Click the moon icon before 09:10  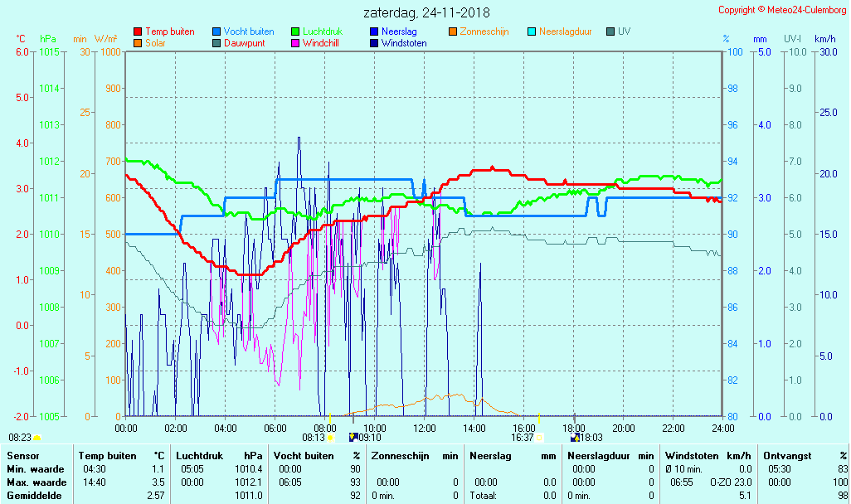tap(353, 437)
